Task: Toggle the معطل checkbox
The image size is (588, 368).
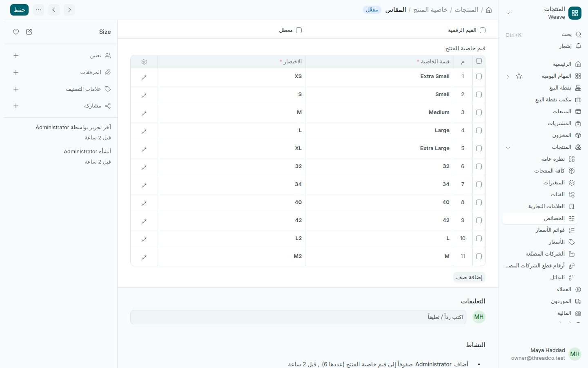Action: pyautogui.click(x=299, y=30)
